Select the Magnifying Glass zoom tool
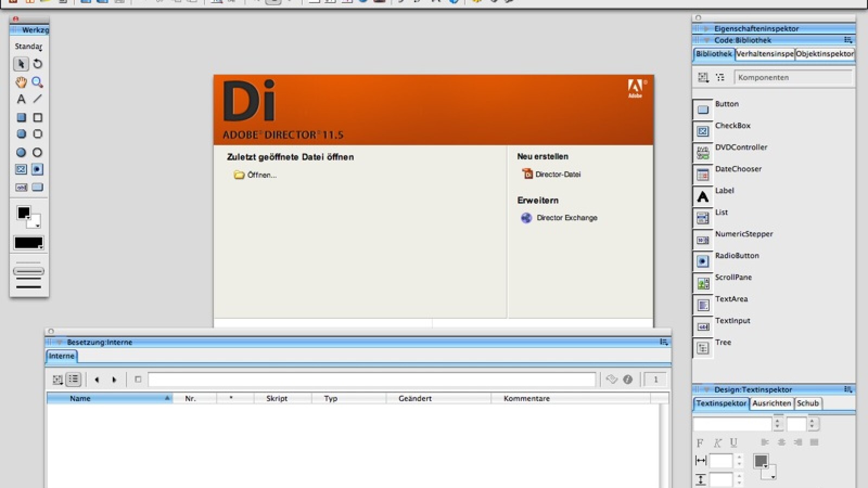 pos(37,82)
